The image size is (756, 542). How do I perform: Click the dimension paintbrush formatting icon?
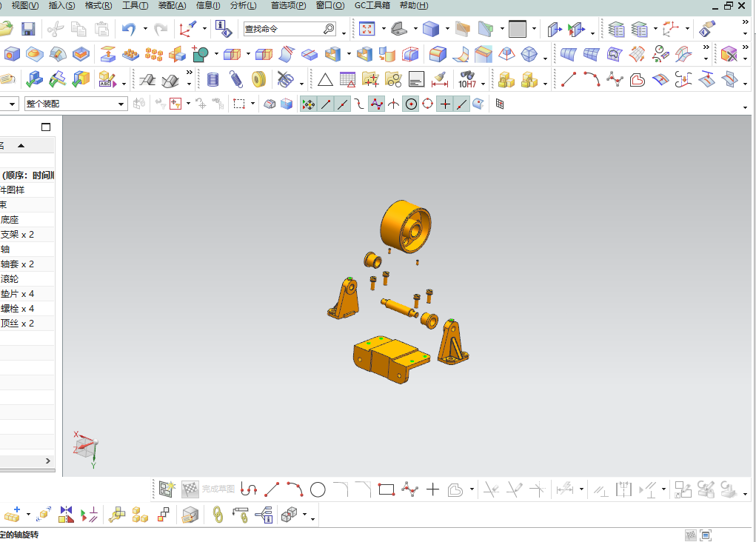point(439,79)
